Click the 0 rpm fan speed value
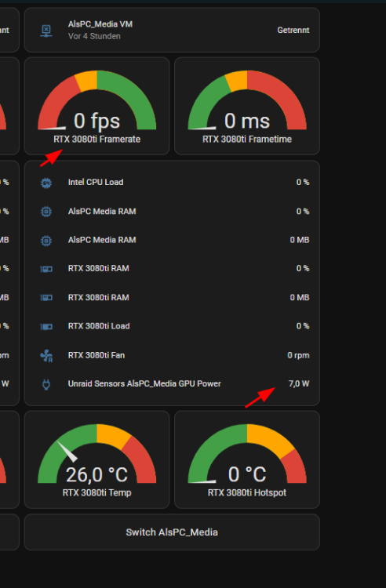Viewport: 386px width, 588px height. [x=298, y=355]
